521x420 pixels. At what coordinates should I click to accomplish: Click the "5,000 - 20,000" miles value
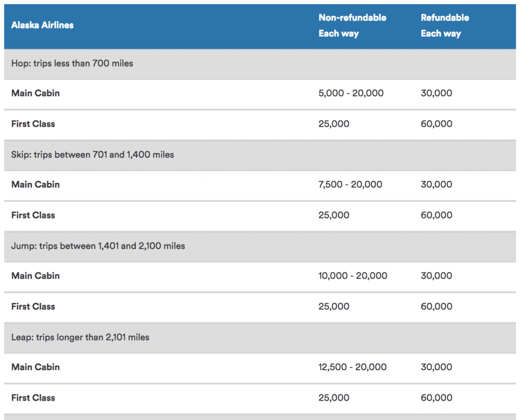(x=351, y=93)
